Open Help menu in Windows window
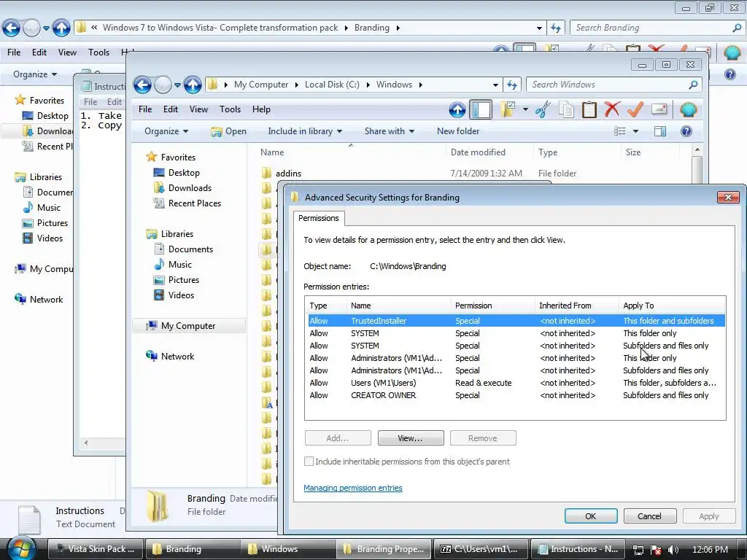Viewport: 747px width, 560px height. (261, 109)
